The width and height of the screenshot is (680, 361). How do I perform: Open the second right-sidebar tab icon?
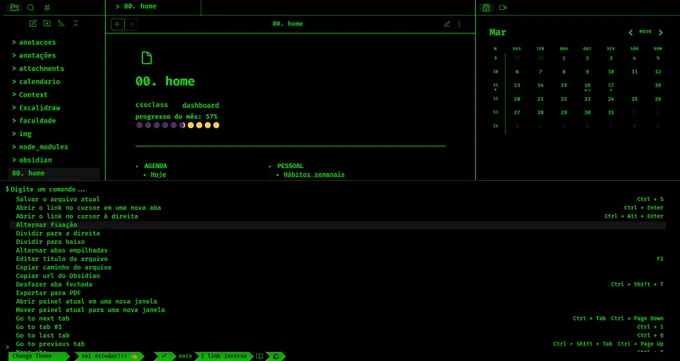click(x=503, y=7)
